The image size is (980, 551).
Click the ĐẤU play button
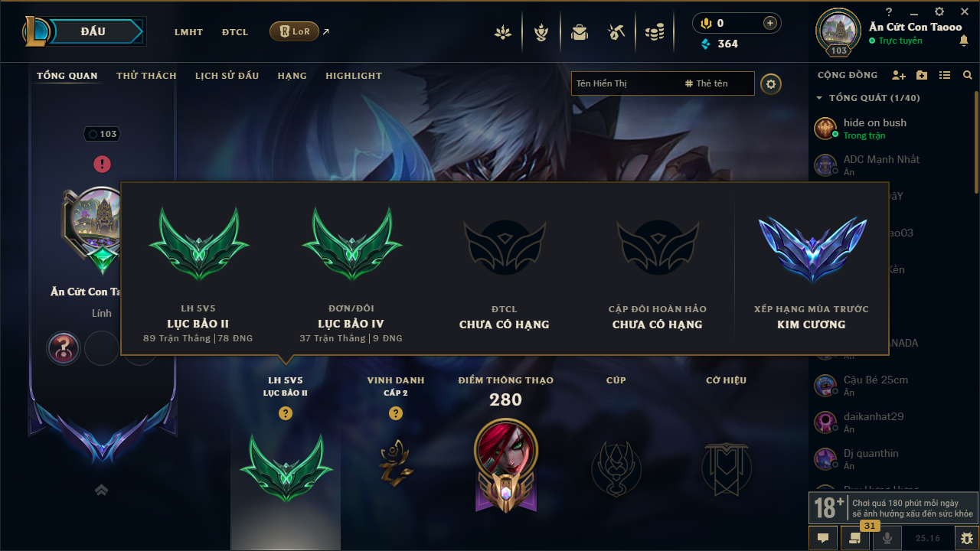click(x=93, y=31)
